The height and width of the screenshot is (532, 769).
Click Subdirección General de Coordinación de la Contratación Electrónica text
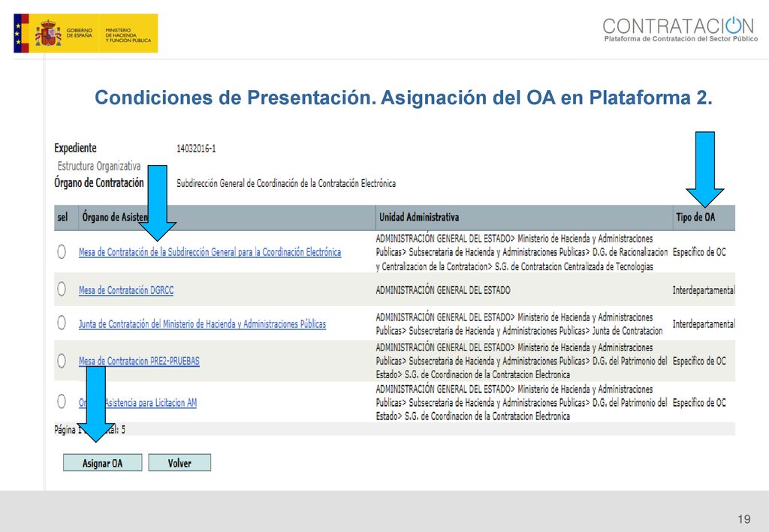pyautogui.click(x=286, y=183)
